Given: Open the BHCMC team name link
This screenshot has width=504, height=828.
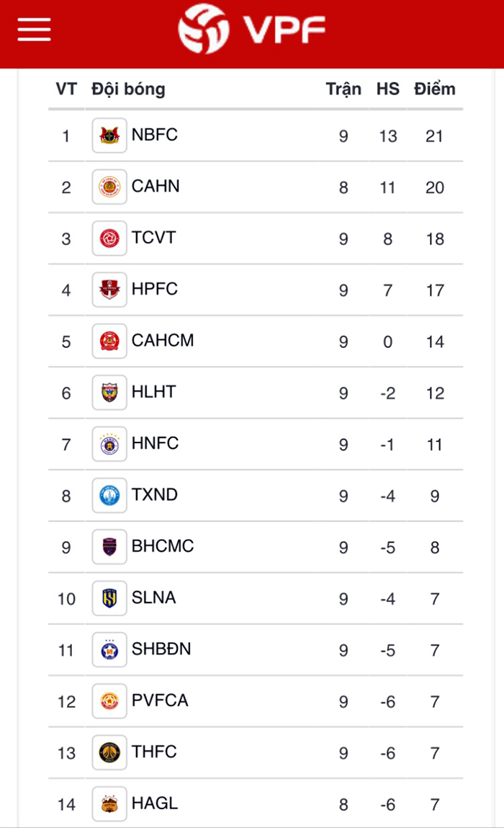Looking at the screenshot, I should [x=163, y=546].
